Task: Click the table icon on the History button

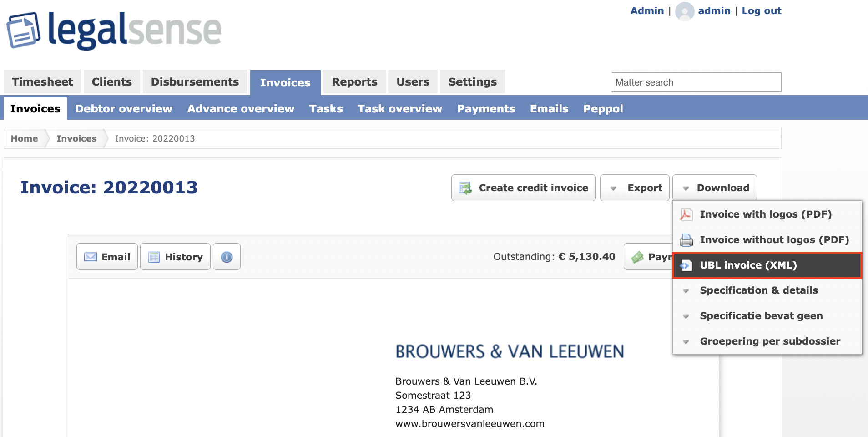Action: pyautogui.click(x=154, y=257)
